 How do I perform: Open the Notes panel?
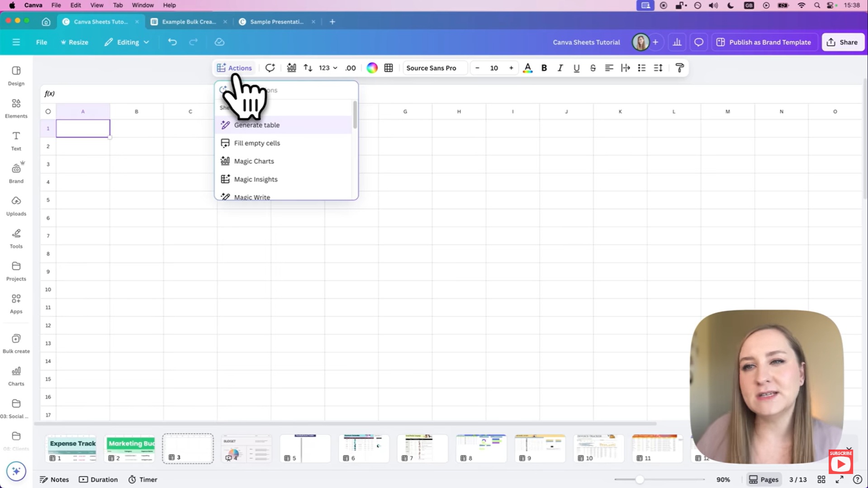54,479
